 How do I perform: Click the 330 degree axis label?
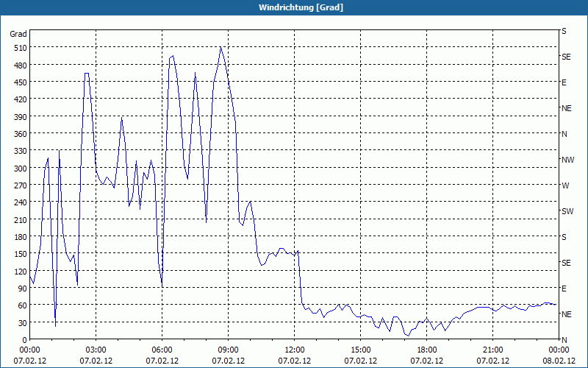(21, 151)
